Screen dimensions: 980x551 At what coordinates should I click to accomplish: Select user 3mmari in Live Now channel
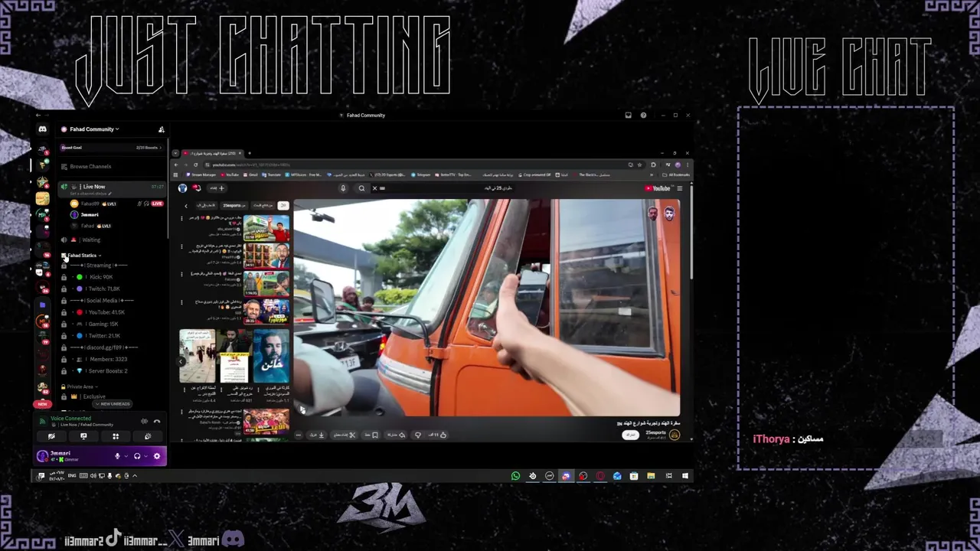(90, 215)
